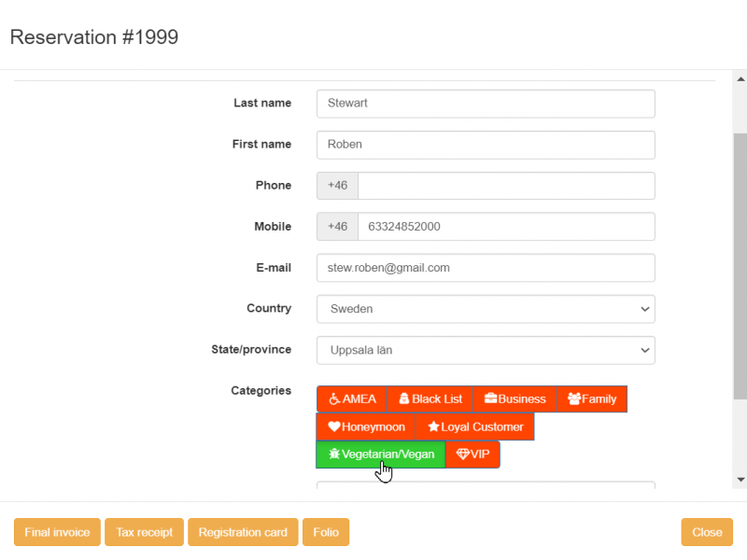This screenshot has width=747, height=560.
Task: Click the Family group icon
Action: click(574, 399)
